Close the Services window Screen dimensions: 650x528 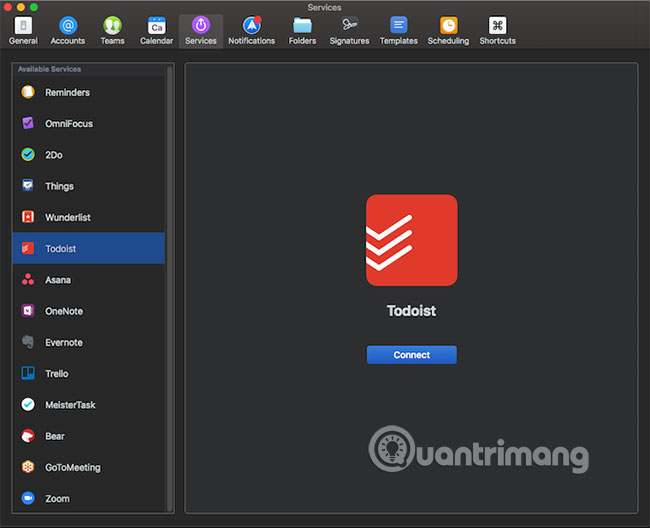pos(7,7)
